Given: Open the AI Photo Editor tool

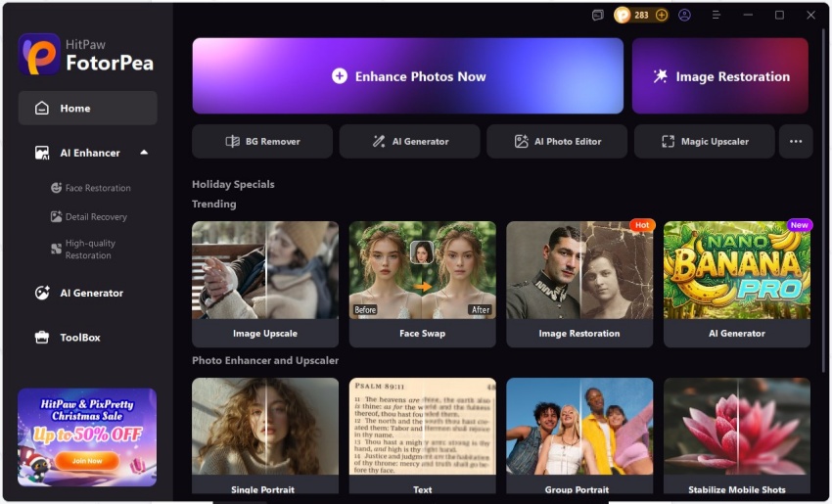Looking at the screenshot, I should (557, 141).
